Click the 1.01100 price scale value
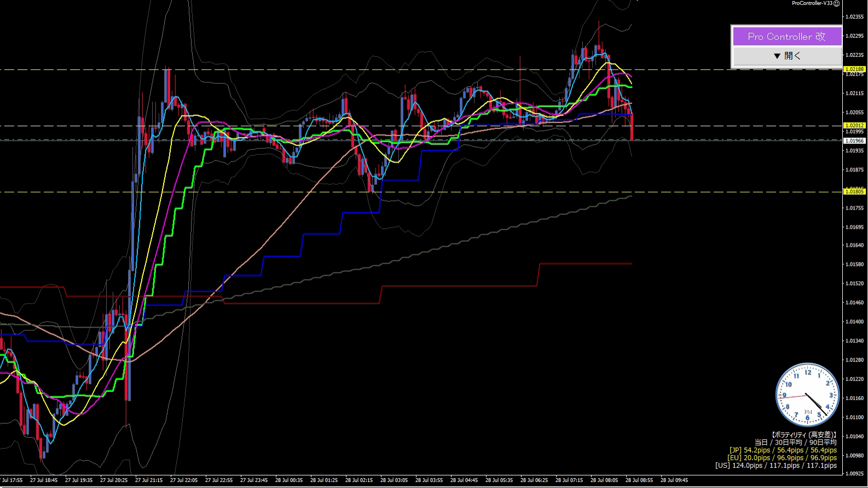Screen dimensions: 868x488 [854, 417]
